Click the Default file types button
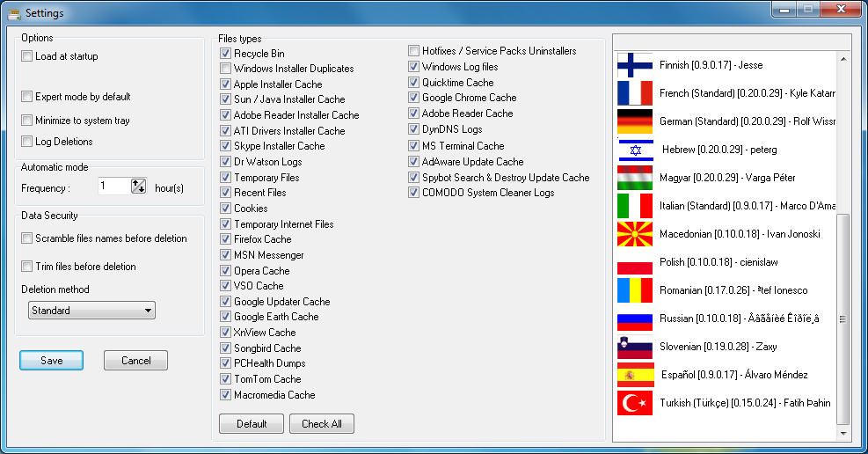Screen dimensions: 868x454 252,423
